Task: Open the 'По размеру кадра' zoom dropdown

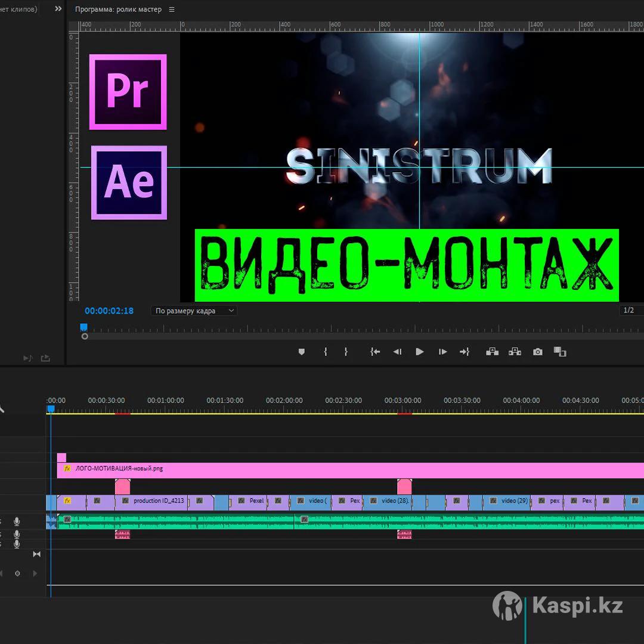Action: pos(193,311)
